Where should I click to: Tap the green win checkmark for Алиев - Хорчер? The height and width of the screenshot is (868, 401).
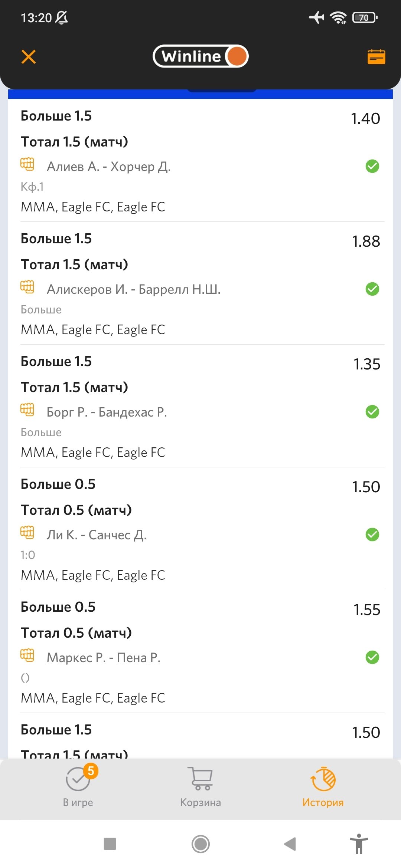tap(372, 166)
